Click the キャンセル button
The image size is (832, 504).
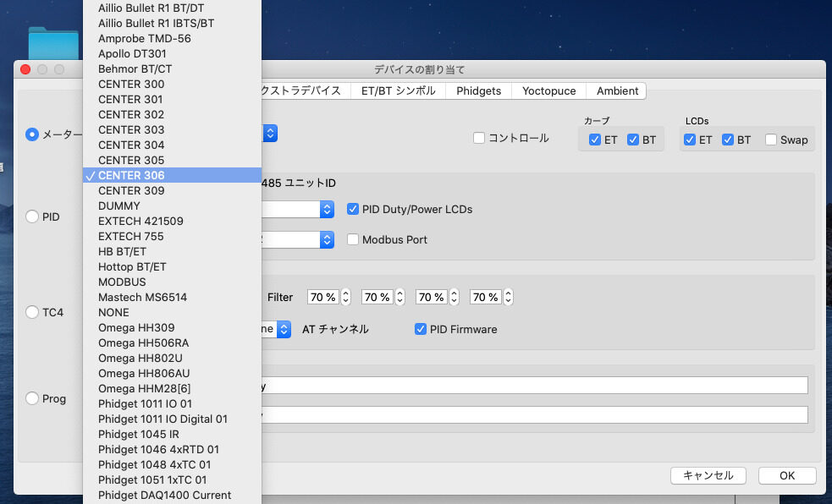[x=708, y=475]
